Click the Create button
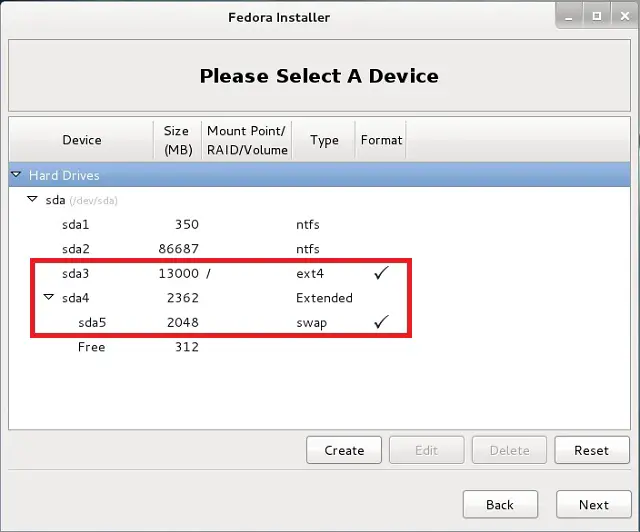This screenshot has width=640, height=532. tap(344, 450)
